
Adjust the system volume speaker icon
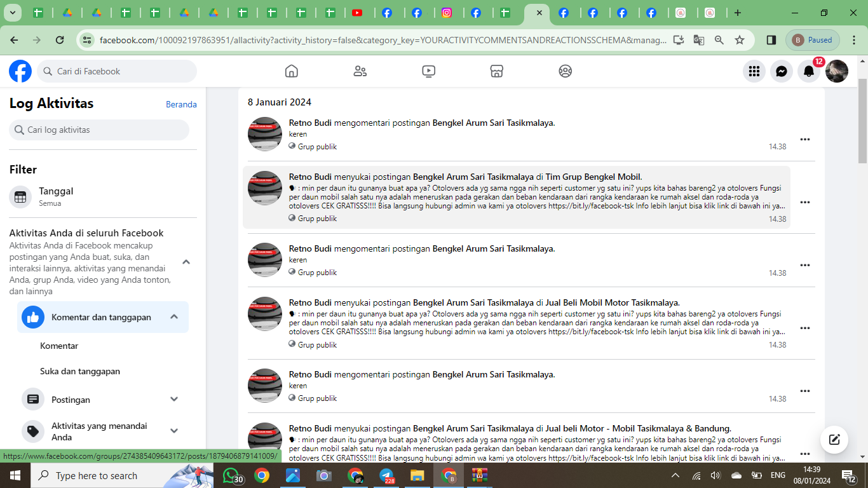click(715, 475)
